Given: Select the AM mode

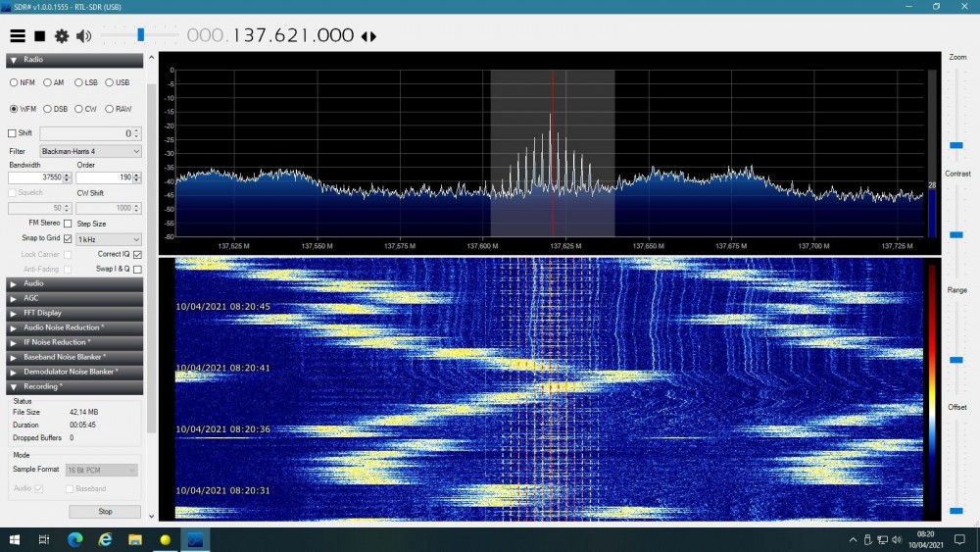Looking at the screenshot, I should click(x=47, y=82).
